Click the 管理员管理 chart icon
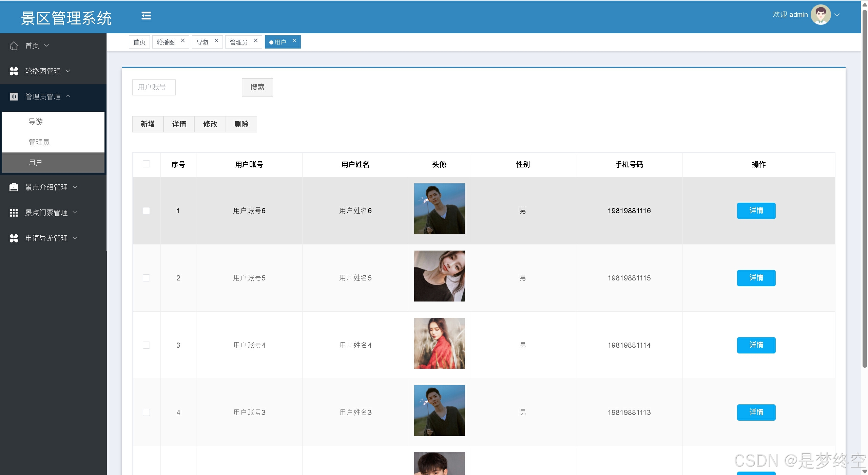This screenshot has height=475, width=868. 14,96
